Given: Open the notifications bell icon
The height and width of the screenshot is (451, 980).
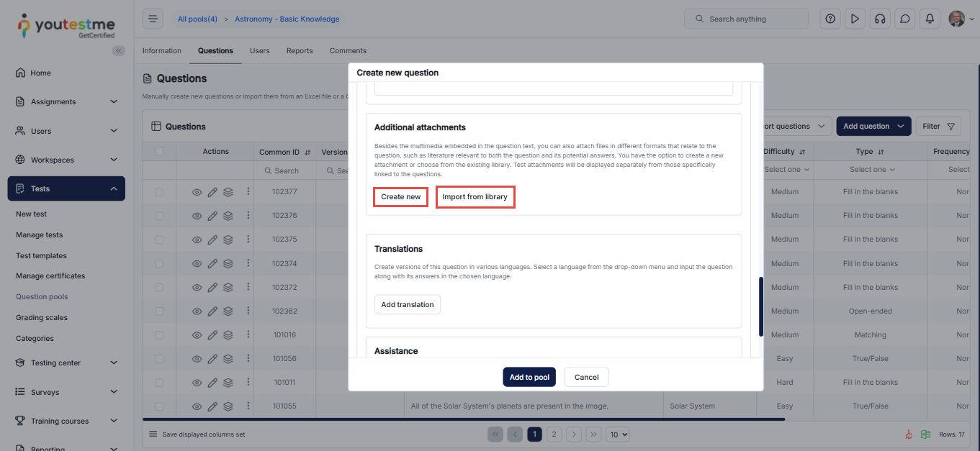Looking at the screenshot, I should coord(930,19).
